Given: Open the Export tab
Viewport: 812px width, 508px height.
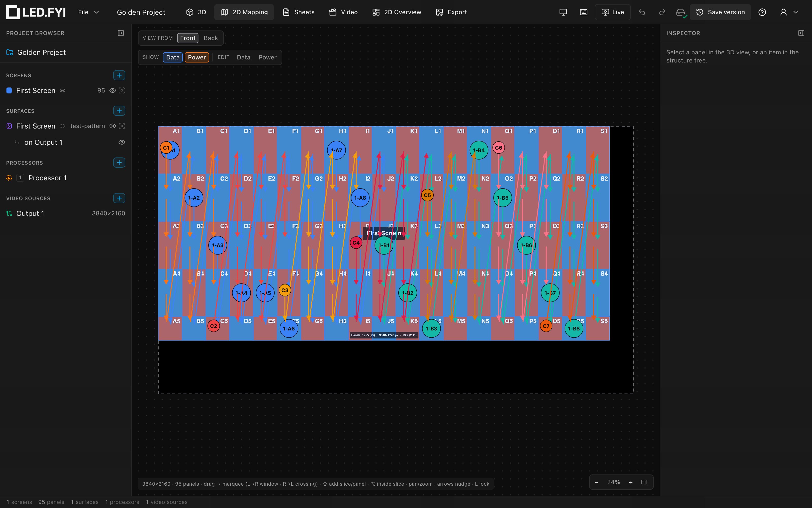Looking at the screenshot, I should [451, 12].
